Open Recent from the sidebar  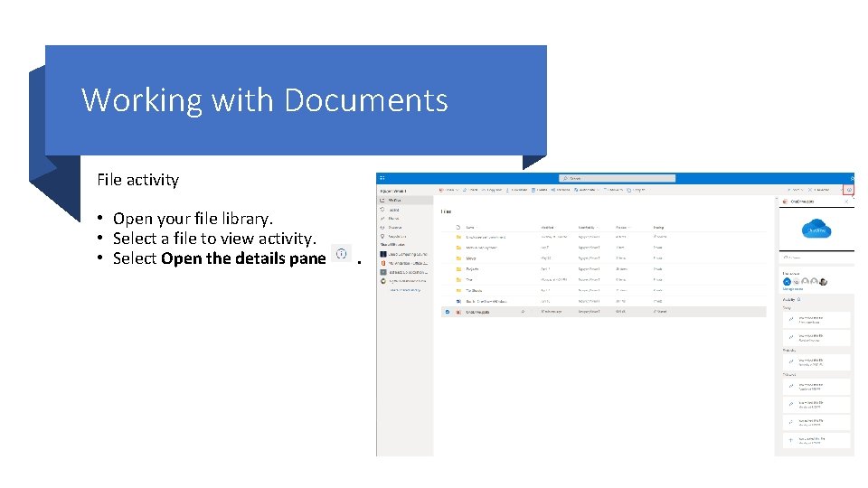(x=394, y=210)
